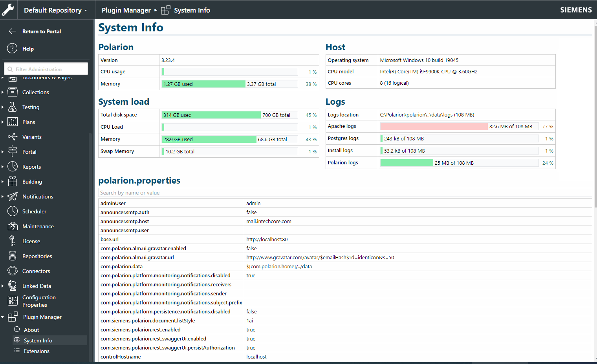Click the Plugin Manager breadcrumb
The height and width of the screenshot is (364, 597).
[x=126, y=10]
